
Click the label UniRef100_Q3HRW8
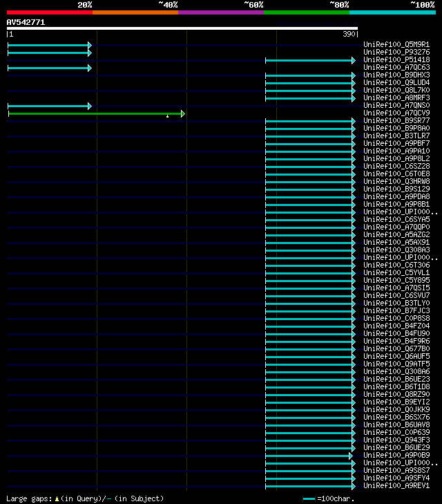[396, 181]
